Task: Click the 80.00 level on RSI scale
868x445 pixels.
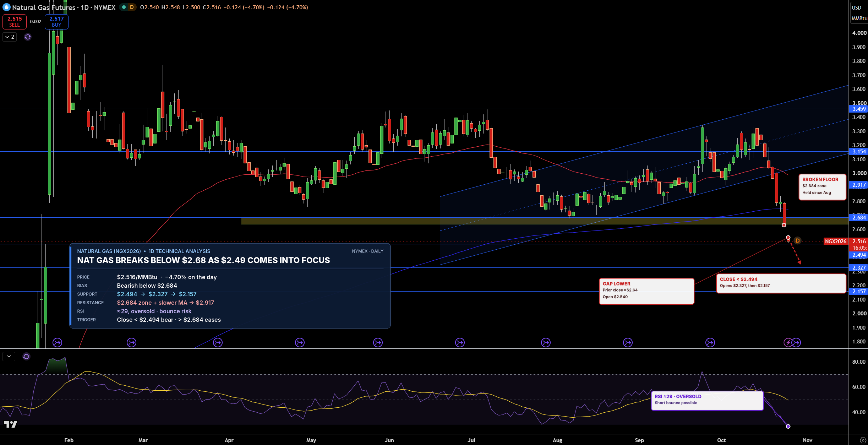Action: tap(858, 362)
